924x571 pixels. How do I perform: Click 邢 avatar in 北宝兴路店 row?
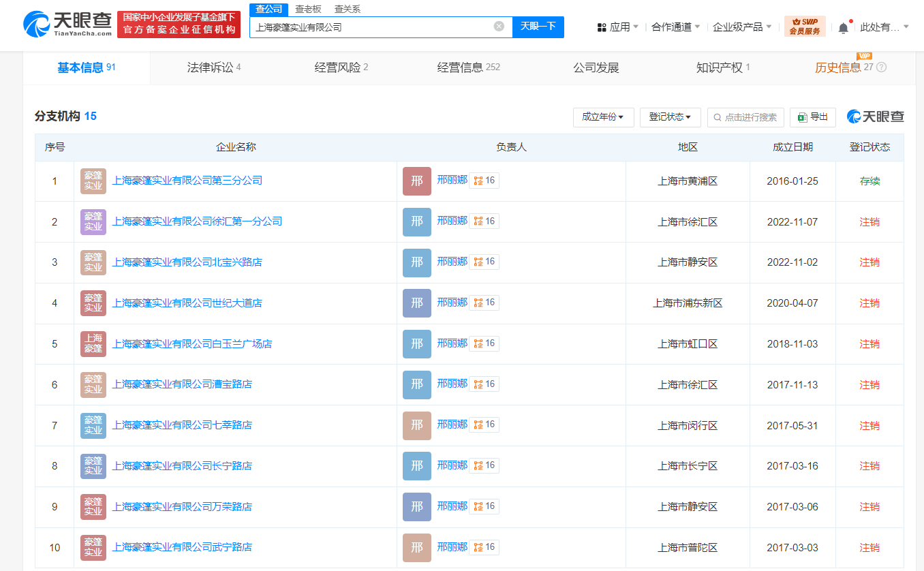click(417, 262)
